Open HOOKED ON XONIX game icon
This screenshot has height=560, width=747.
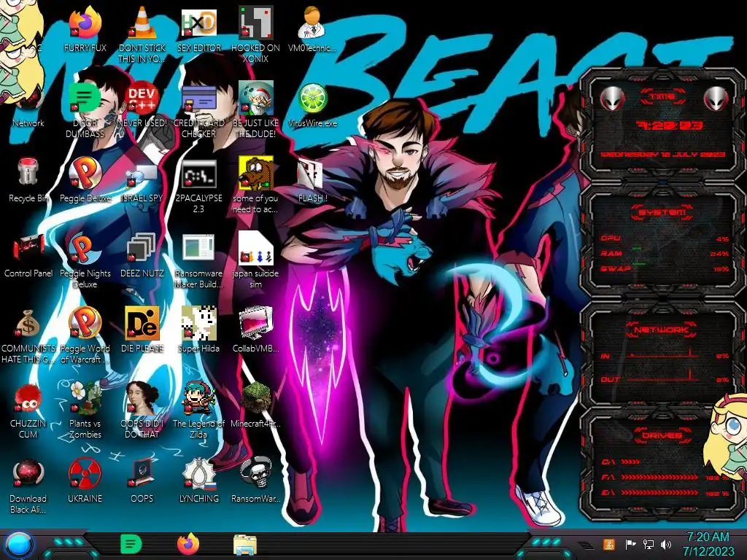click(255, 23)
